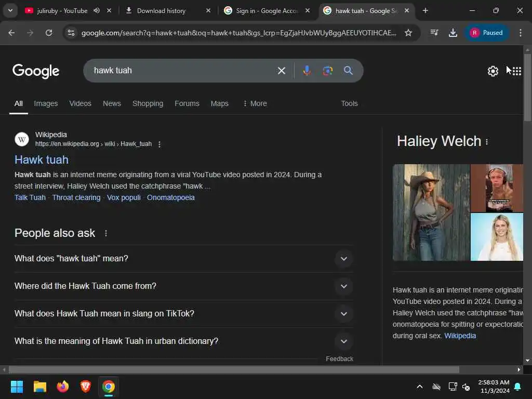Screen dimensions: 532x399
Task: Open Haliey Welch headphones photo
Action: tap(497, 188)
